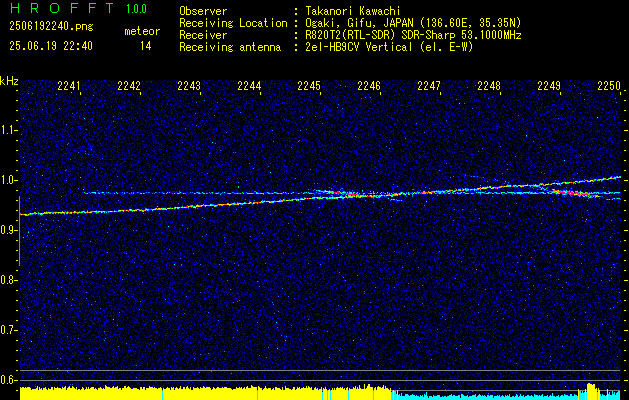
Task: Click the vertical gray marker at left edge
Action: (19, 231)
